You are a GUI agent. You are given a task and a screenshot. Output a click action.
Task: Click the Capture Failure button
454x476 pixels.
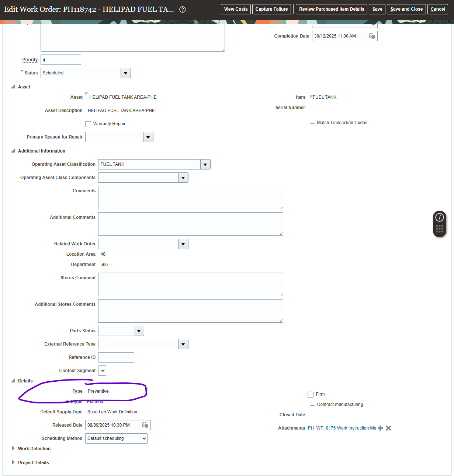[271, 9]
